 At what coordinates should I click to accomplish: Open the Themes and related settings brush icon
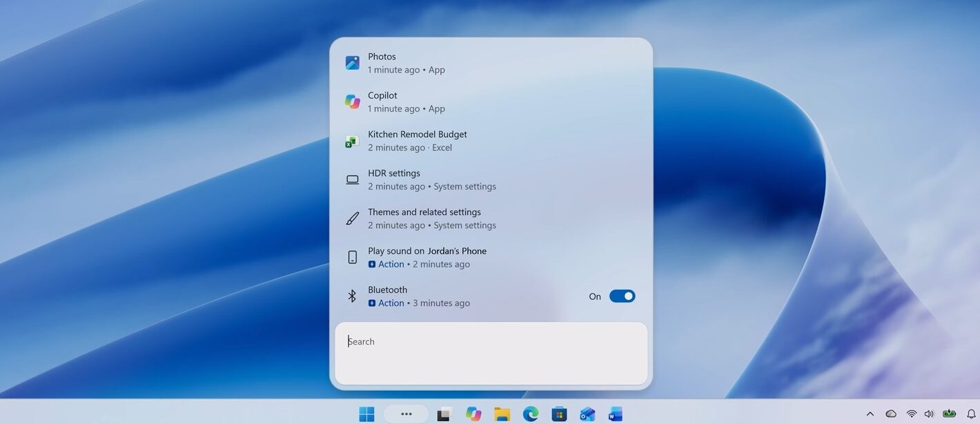(352, 219)
